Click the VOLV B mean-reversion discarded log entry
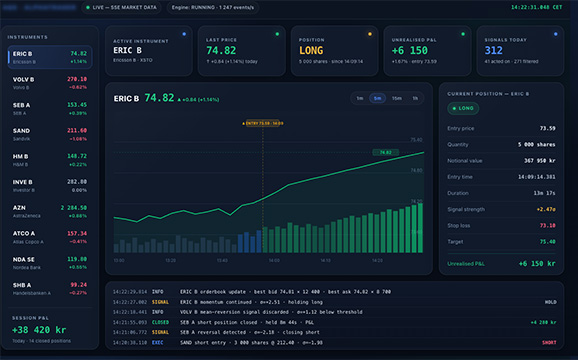This screenshot has width=578, height=360. point(334,312)
